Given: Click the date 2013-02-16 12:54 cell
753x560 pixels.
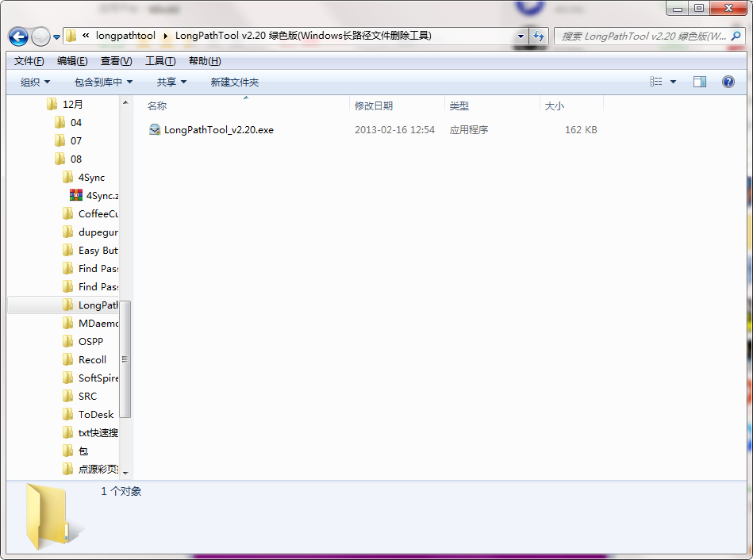Looking at the screenshot, I should tap(394, 129).
